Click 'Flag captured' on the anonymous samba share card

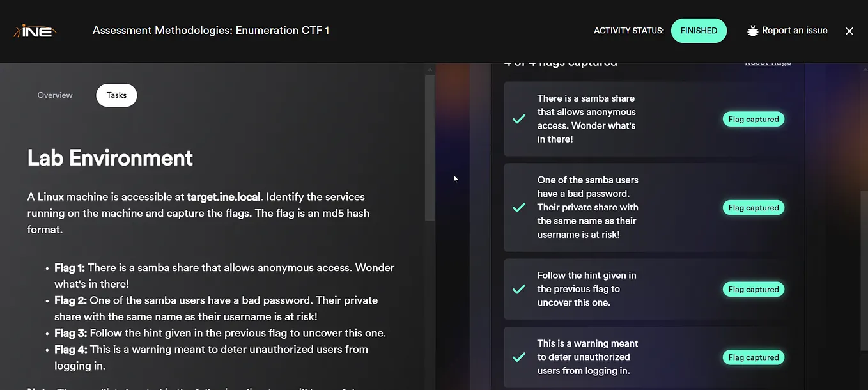[753, 119]
